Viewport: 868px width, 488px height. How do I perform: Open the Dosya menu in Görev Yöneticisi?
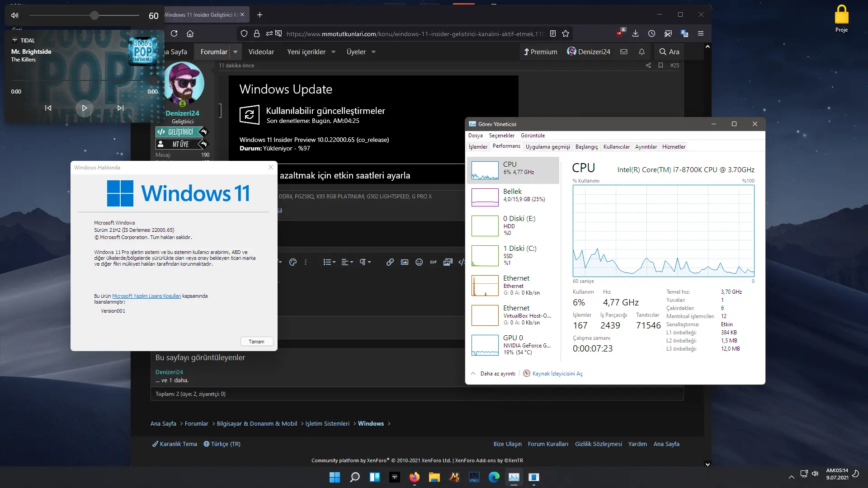pos(476,136)
